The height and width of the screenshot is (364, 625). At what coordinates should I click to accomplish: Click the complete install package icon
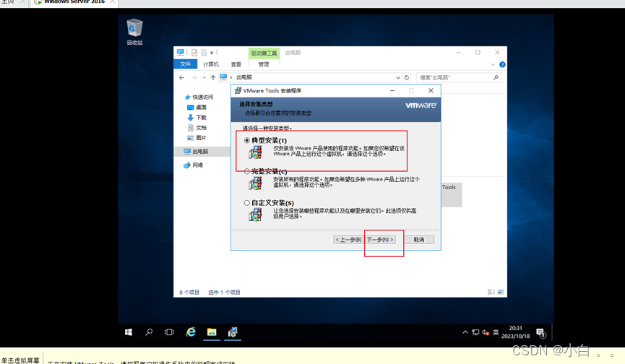255,183
